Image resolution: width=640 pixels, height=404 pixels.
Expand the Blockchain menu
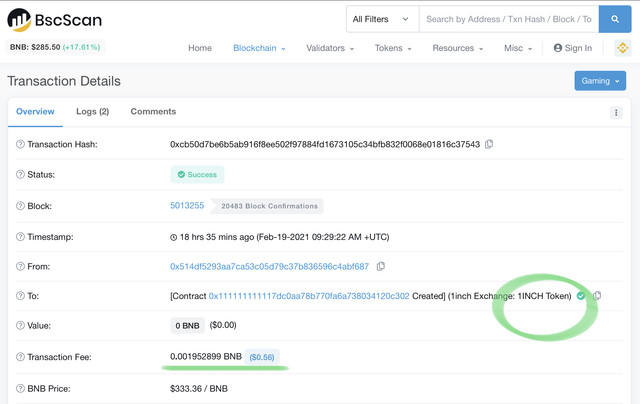(x=259, y=48)
